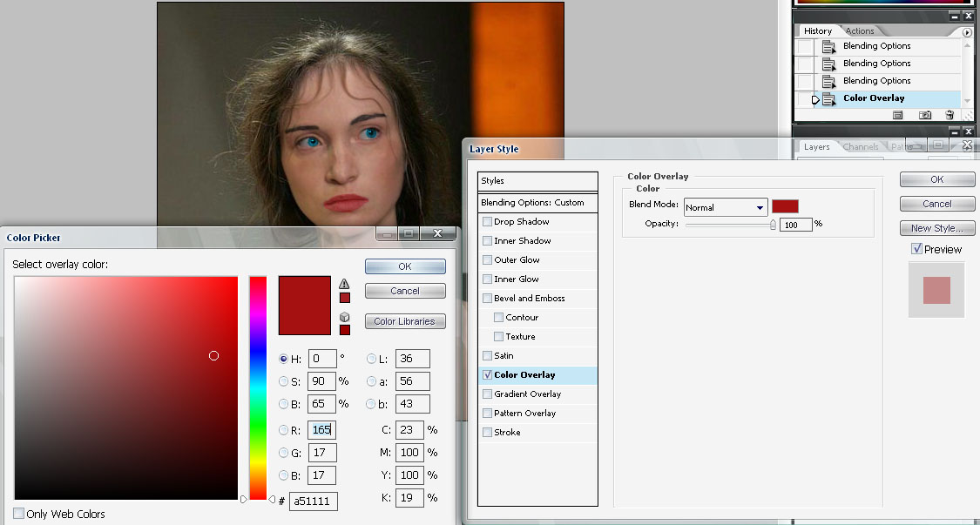Enable the Inner Glow effect checkbox
This screenshot has width=980, height=525.
point(488,279)
